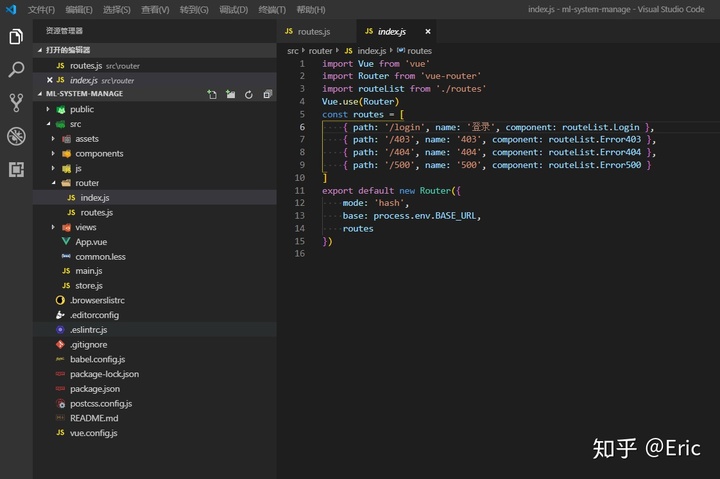Collapse the 打开的编辑器 section
The height and width of the screenshot is (479, 720).
[154, 50]
